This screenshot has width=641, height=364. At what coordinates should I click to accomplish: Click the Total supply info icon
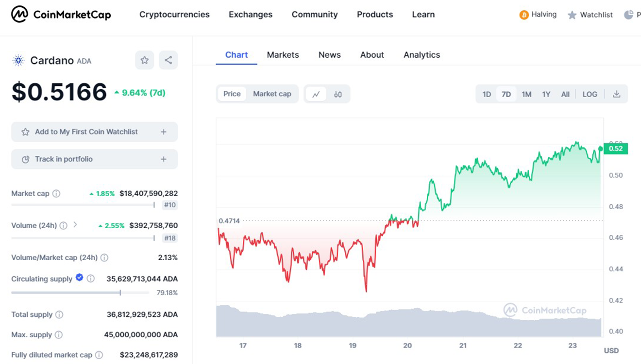(x=59, y=314)
